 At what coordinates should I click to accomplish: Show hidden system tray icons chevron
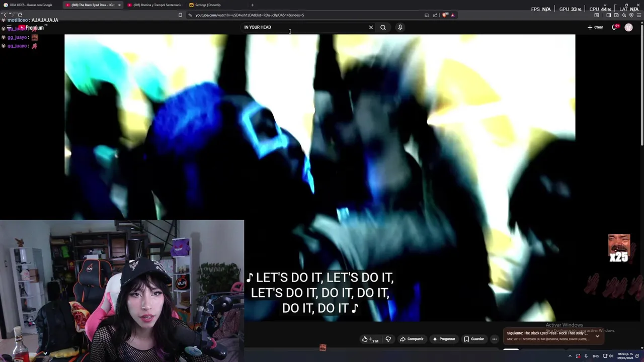point(570,356)
